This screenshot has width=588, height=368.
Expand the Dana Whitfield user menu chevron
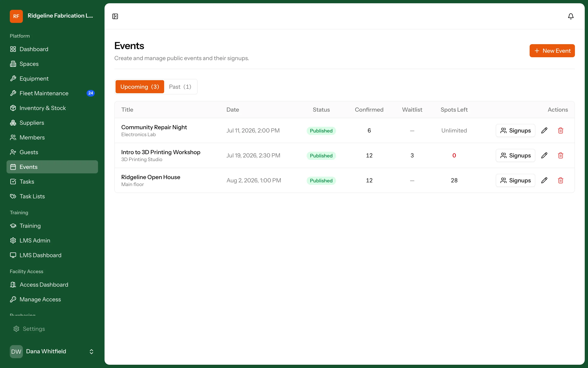point(91,351)
